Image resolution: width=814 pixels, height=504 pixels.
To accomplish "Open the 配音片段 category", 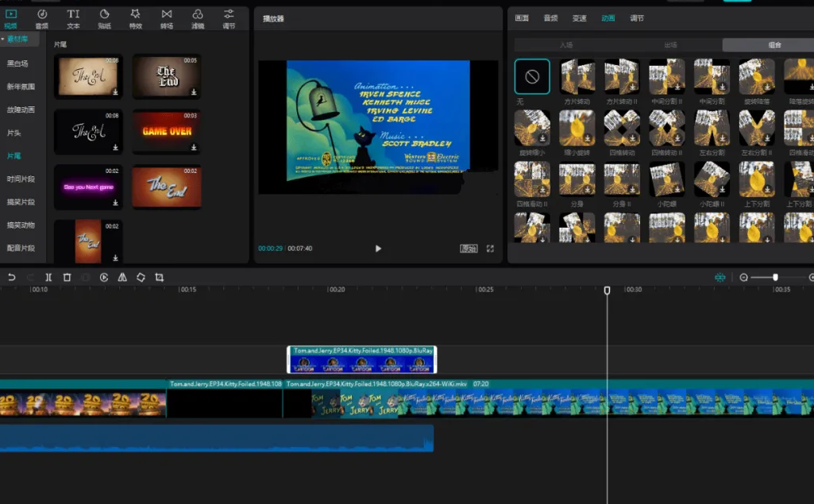I will (x=21, y=248).
